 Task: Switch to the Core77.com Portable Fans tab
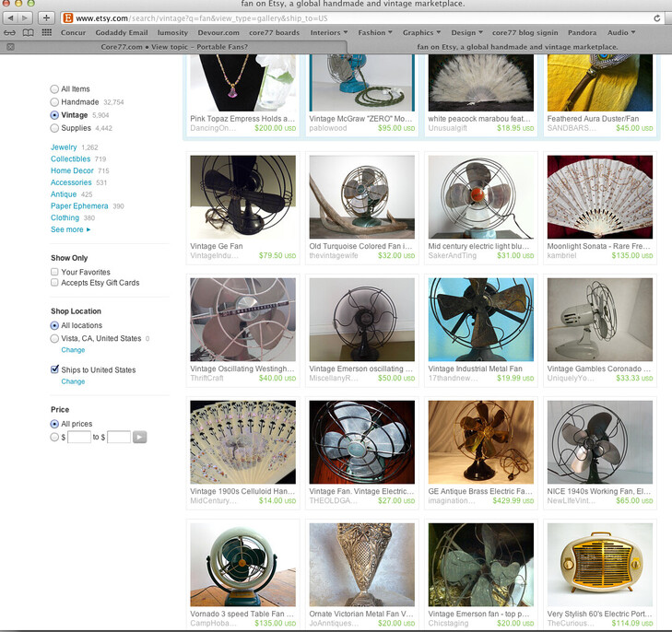174,47
